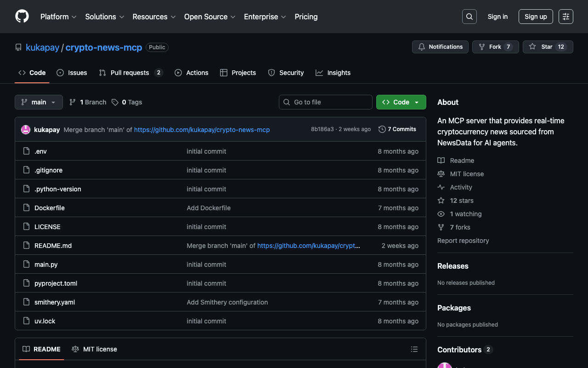Click the GitHub logo icon
Viewport: 588px width, 368px height.
pyautogui.click(x=22, y=17)
